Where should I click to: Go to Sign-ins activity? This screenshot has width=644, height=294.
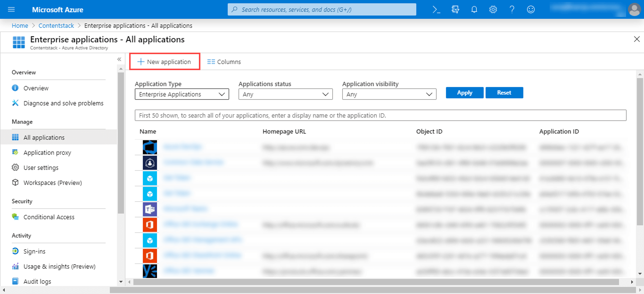34,251
